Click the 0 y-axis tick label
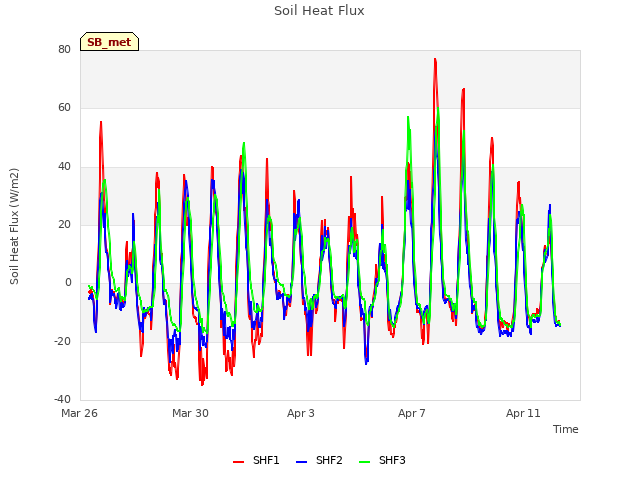640x480 pixels. tap(68, 282)
